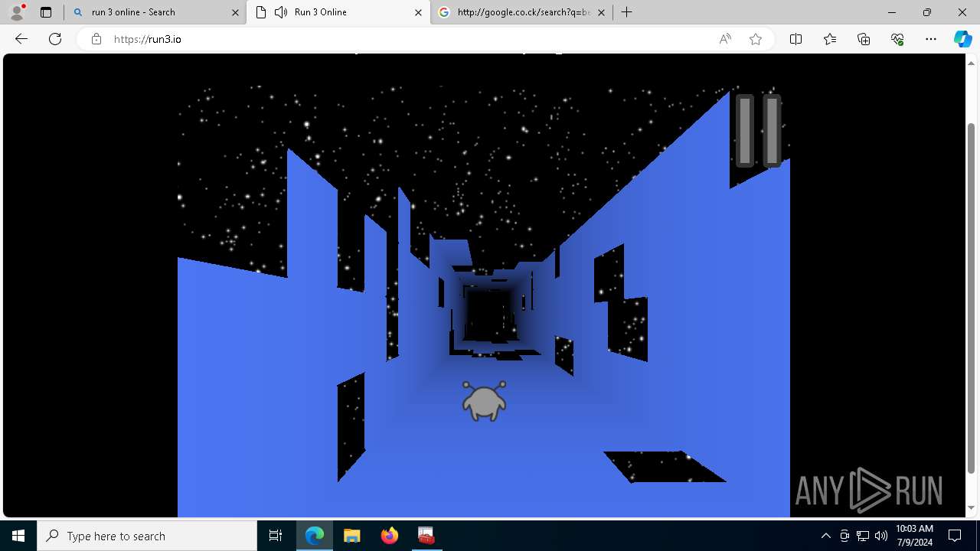Open the Favorites list
The image size is (980, 551).
[830, 39]
